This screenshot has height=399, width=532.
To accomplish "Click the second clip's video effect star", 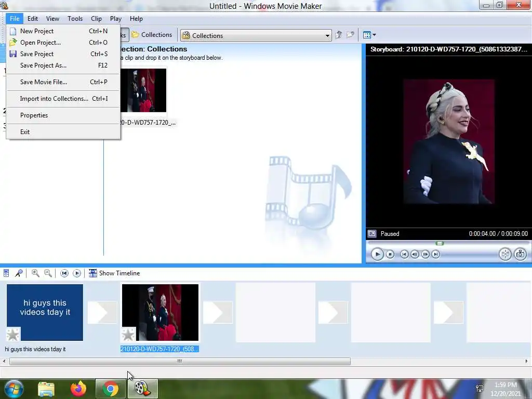I will (x=128, y=335).
